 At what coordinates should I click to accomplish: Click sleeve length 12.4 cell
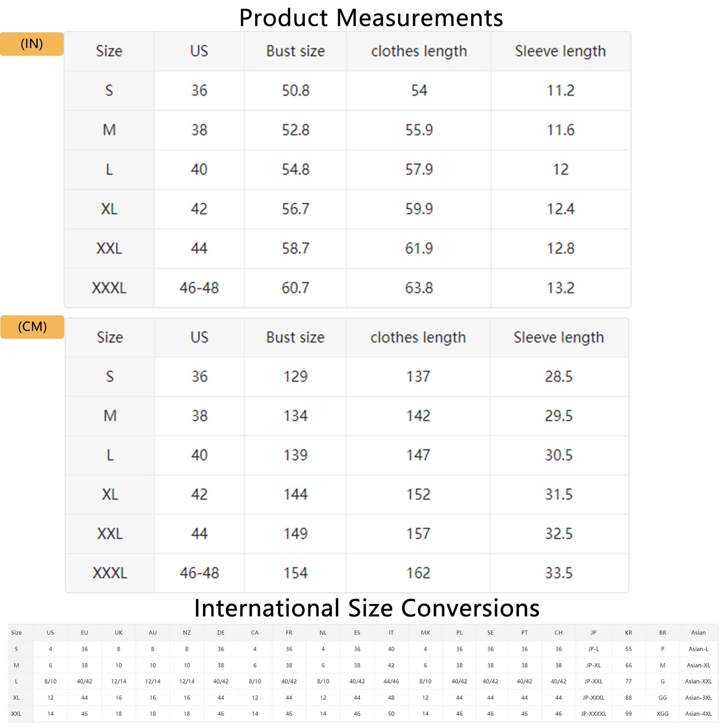[561, 209]
